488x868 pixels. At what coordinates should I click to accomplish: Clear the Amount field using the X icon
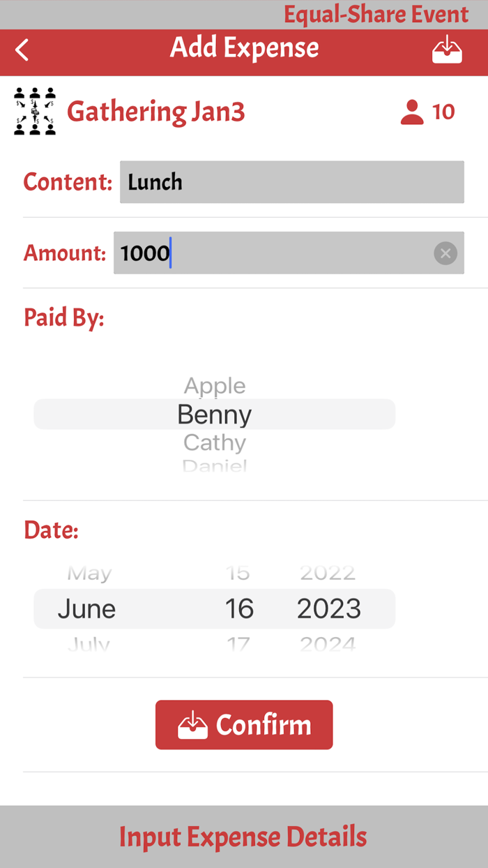pos(445,253)
